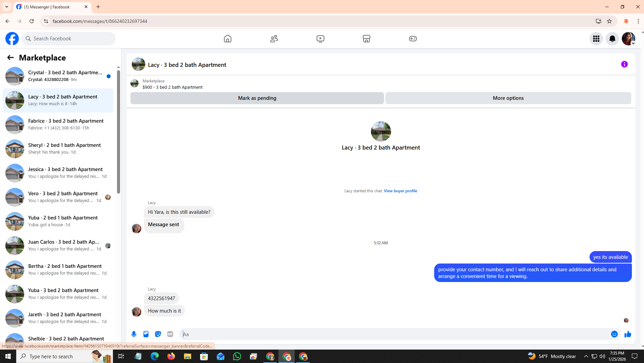Click Lacy's chat header name

[187, 65]
